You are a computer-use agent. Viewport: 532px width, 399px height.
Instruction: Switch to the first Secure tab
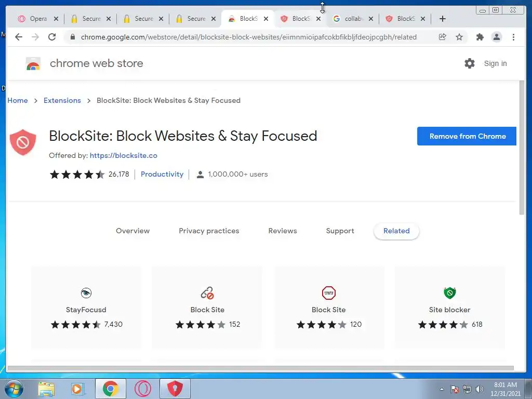91,19
